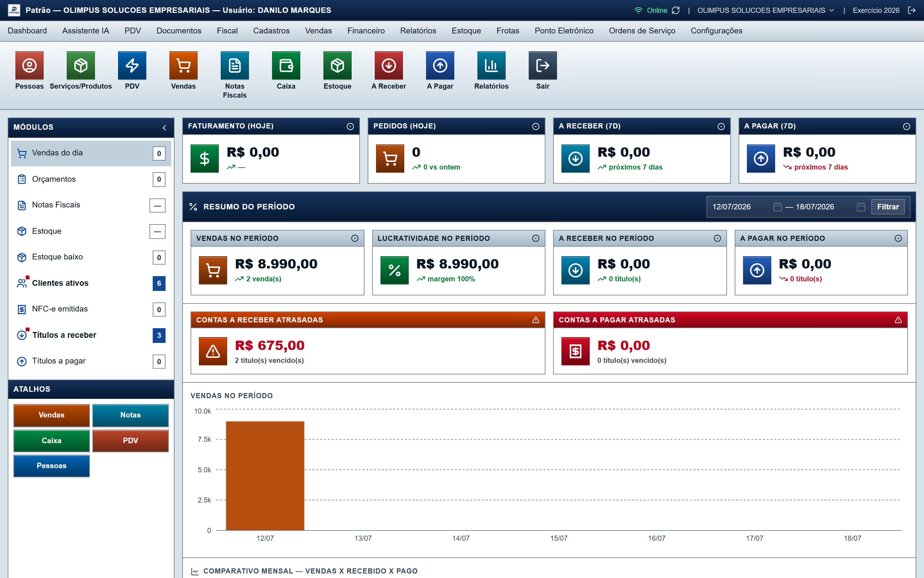This screenshot has width=924, height=578.
Task: Click the PDV shortcut button in Atalhos
Action: [x=130, y=441]
